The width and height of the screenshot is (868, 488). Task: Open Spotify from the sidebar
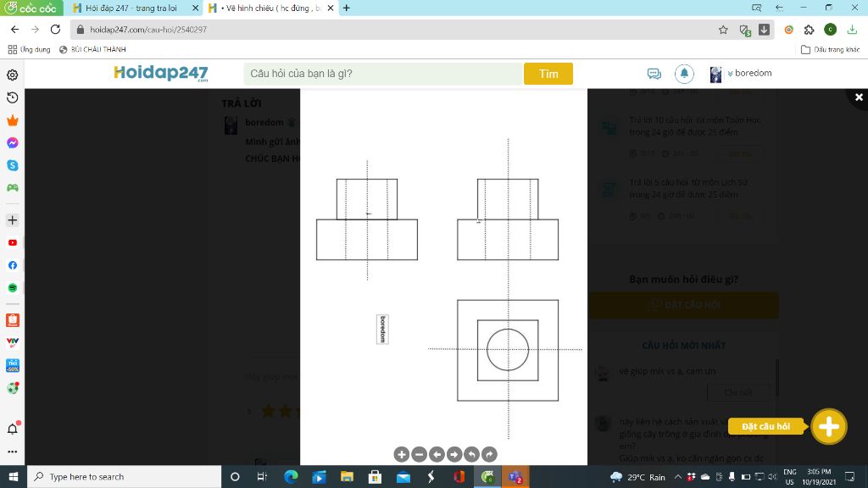coord(12,288)
